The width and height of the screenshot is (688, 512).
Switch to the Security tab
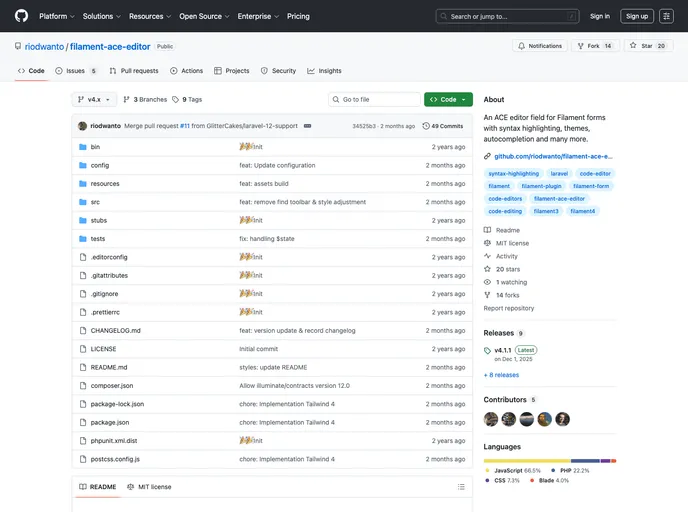coord(279,71)
